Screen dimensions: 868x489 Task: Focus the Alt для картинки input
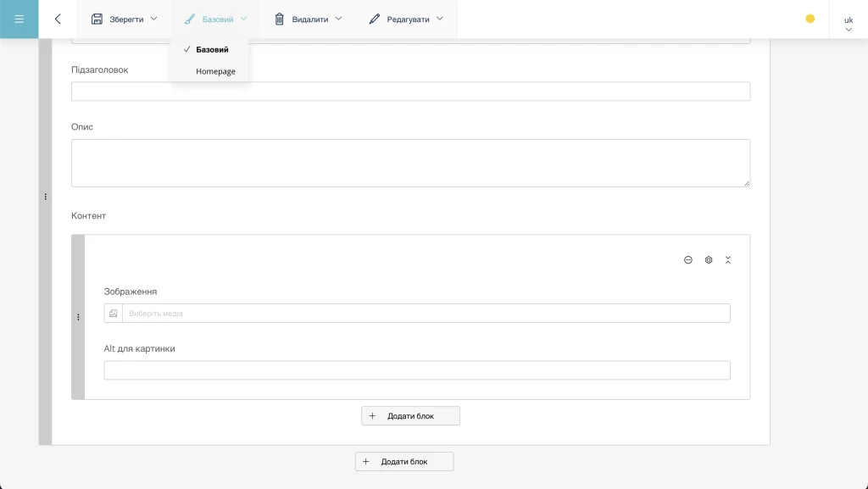coord(417,370)
